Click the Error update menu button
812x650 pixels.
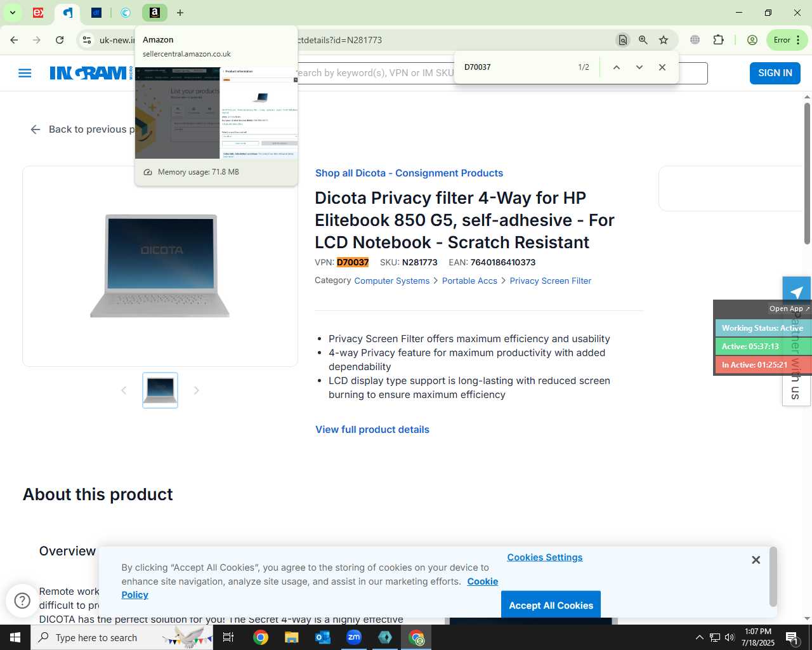click(x=787, y=40)
